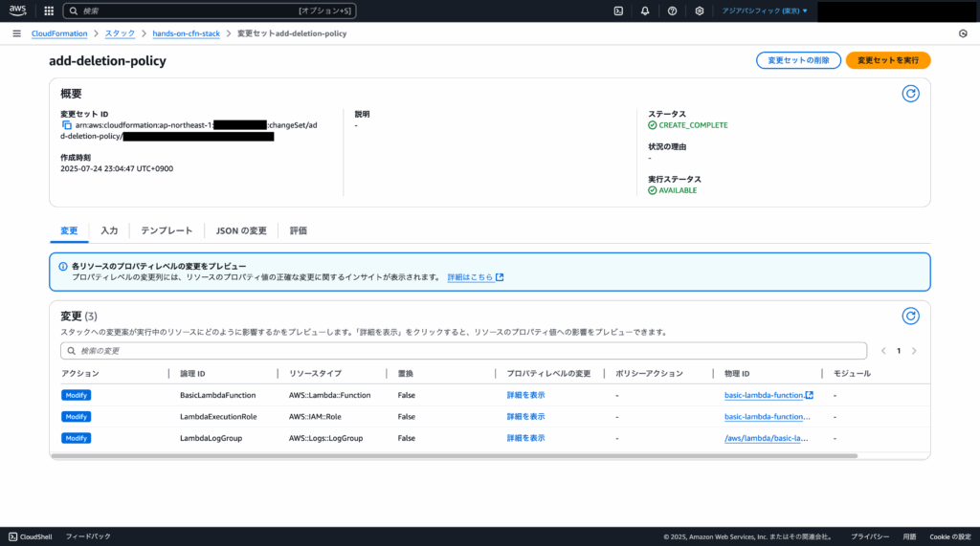Open CloudShell in the footer
The height and width of the screenshot is (546, 980).
30,536
